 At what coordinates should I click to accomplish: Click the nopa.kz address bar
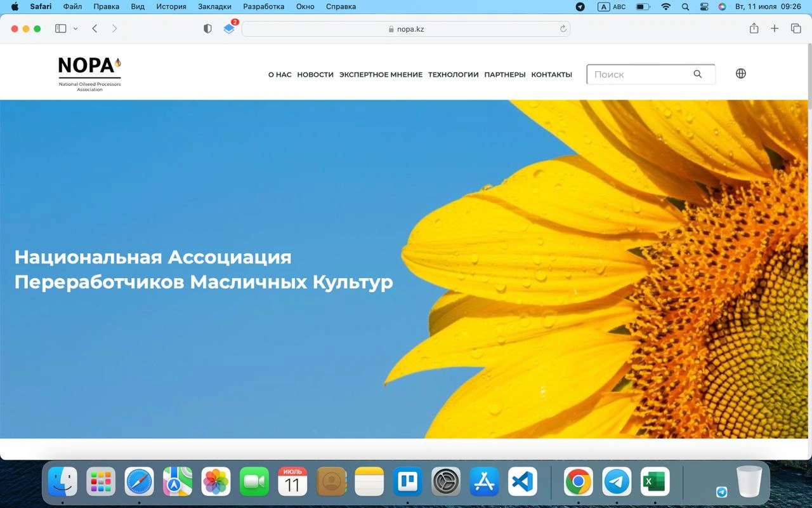[x=406, y=29]
